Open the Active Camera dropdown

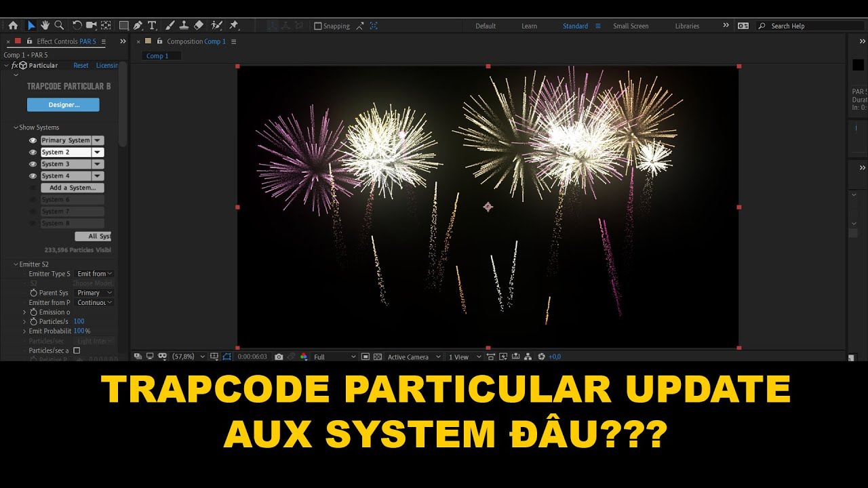[x=414, y=357]
